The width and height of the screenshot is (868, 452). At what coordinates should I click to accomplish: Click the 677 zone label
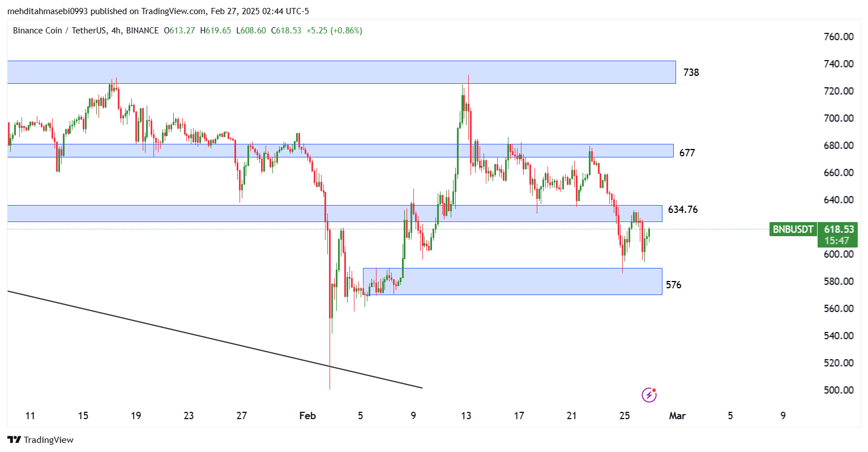point(687,153)
